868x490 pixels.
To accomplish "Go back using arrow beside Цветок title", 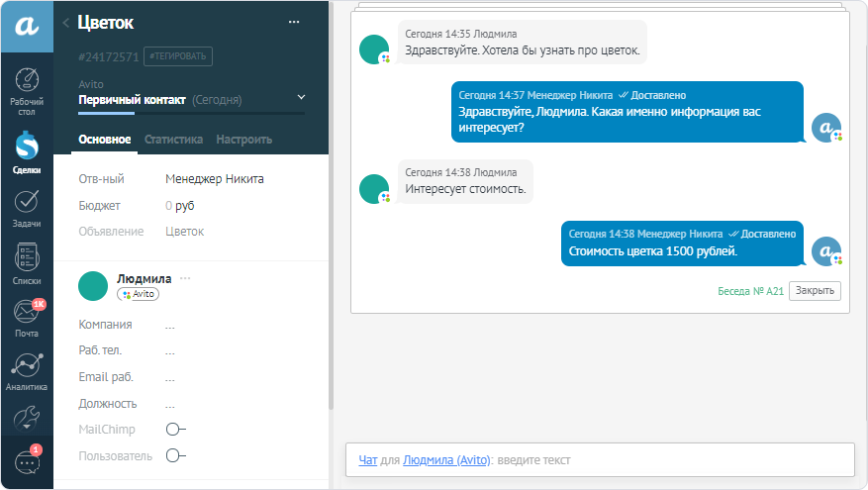I will [65, 23].
